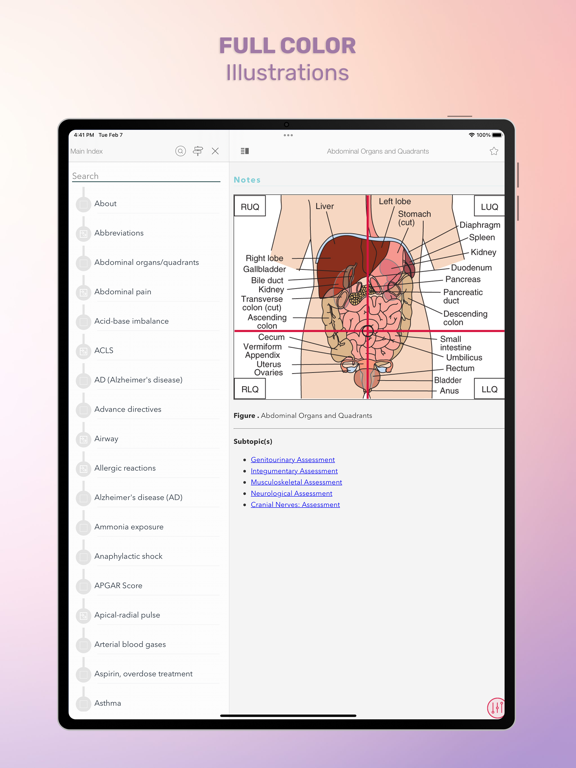Screen dimensions: 576x768
Task: Click the Notes section heading
Action: click(x=247, y=180)
